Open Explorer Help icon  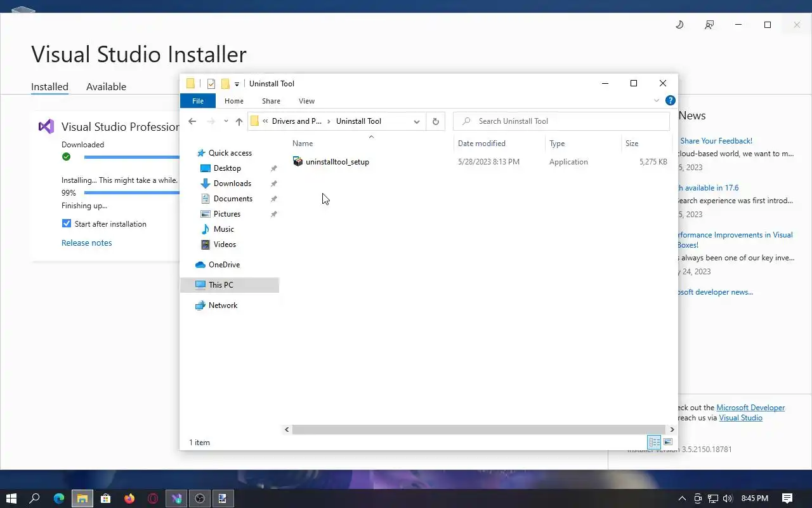670,100
